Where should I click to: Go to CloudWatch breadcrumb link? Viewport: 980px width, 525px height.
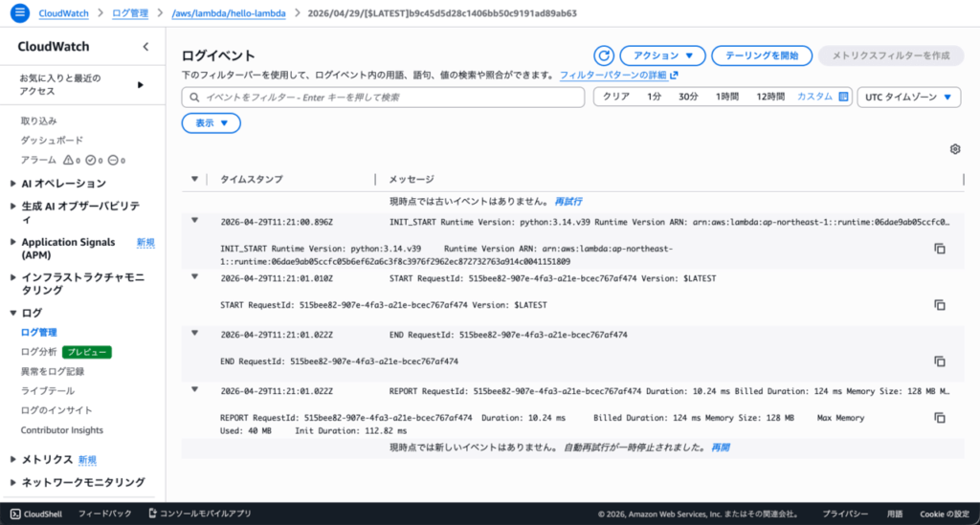tap(64, 13)
